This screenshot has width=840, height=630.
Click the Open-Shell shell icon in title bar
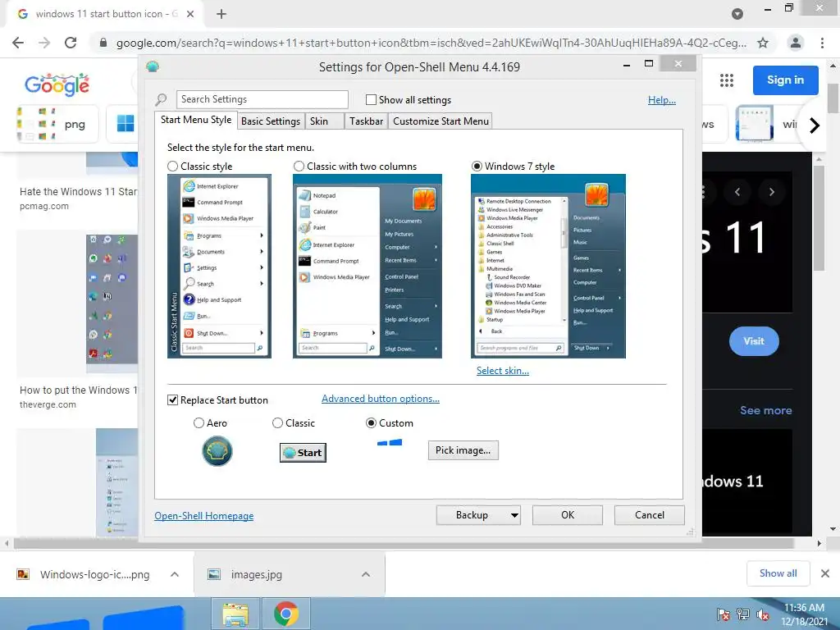click(x=153, y=66)
